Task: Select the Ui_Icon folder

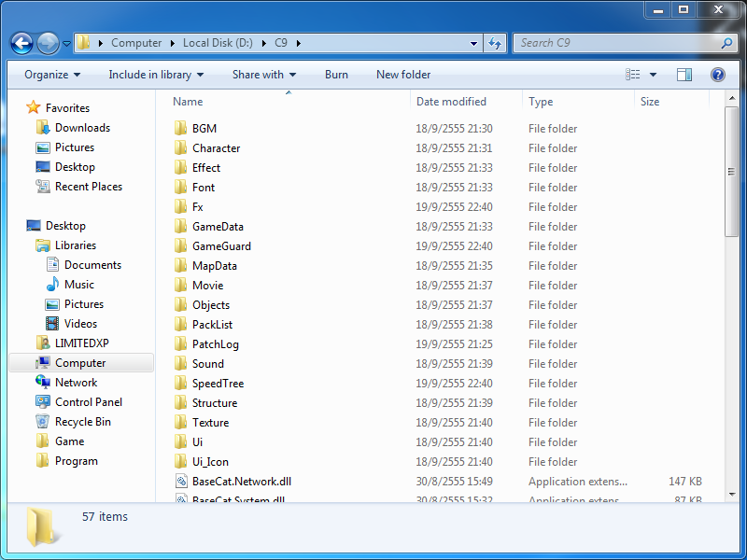Action: coord(210,461)
